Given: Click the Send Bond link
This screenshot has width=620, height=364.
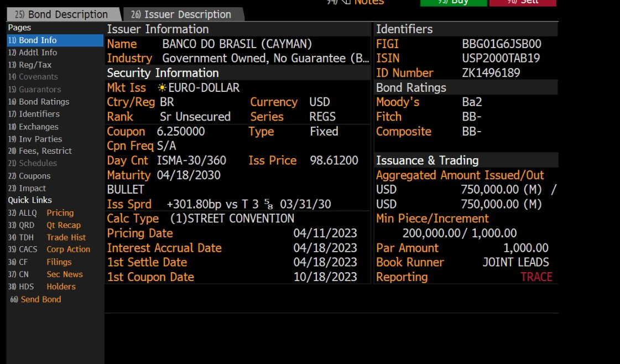Looking at the screenshot, I should pyautogui.click(x=35, y=299).
